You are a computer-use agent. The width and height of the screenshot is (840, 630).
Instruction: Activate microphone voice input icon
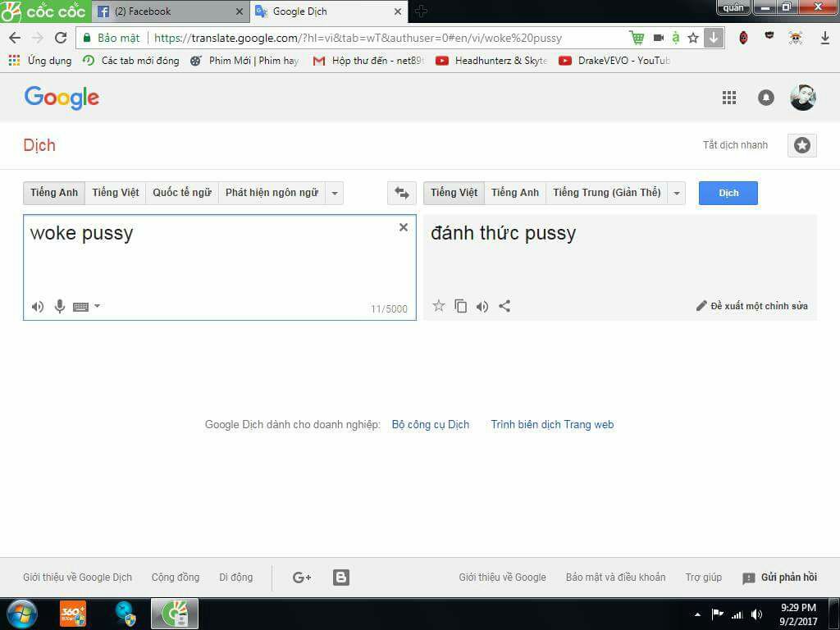[x=59, y=307]
